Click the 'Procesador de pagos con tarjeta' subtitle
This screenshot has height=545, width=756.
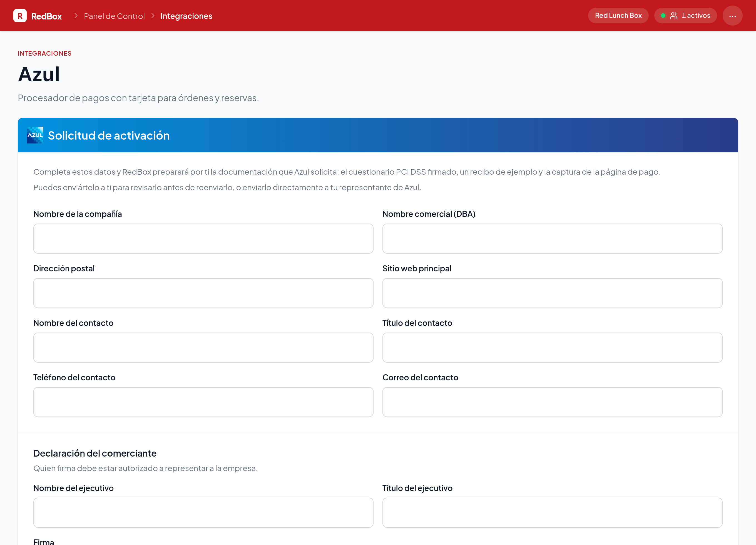pyautogui.click(x=138, y=98)
